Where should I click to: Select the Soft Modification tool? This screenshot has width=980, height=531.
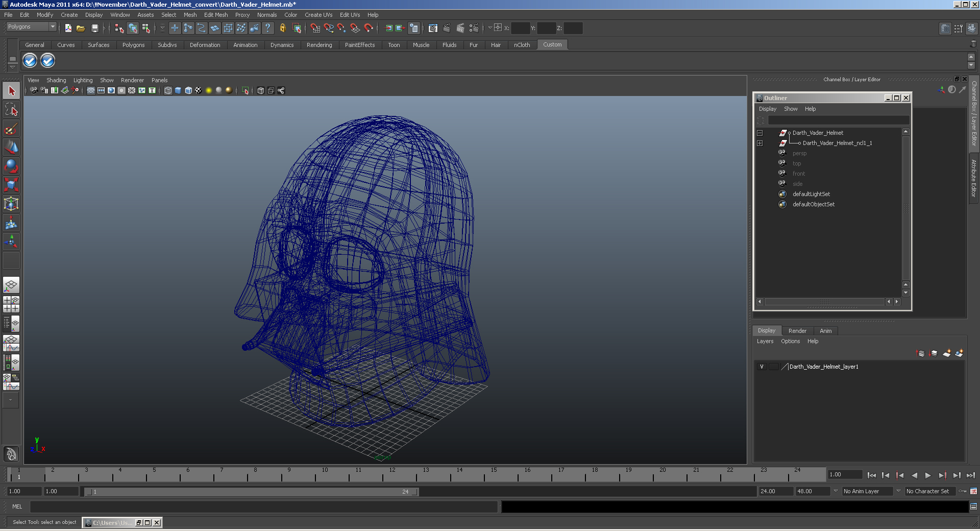coord(11,223)
